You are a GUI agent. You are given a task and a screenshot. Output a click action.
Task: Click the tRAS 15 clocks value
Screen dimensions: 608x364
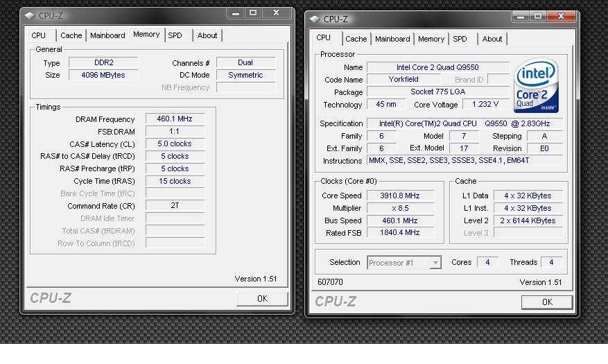pos(175,181)
